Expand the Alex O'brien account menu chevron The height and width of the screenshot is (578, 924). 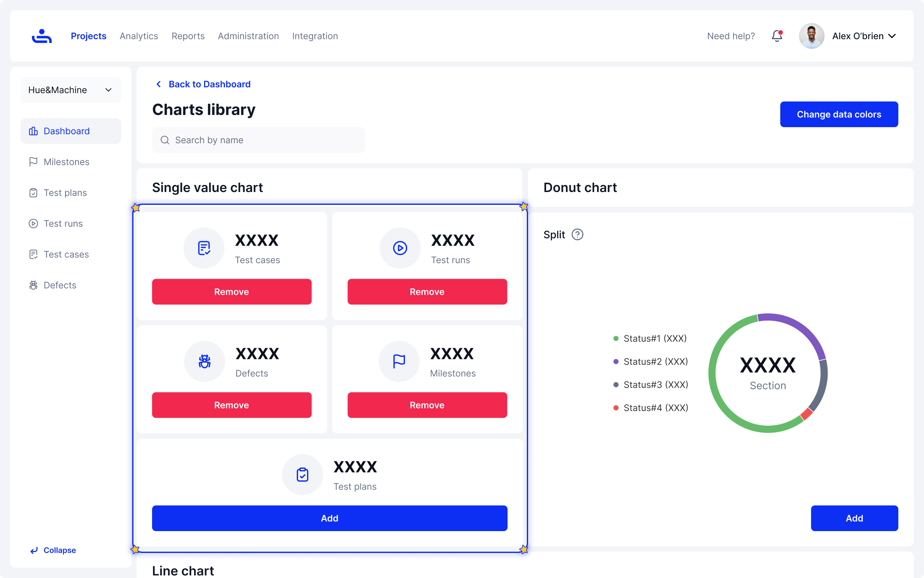pos(892,36)
